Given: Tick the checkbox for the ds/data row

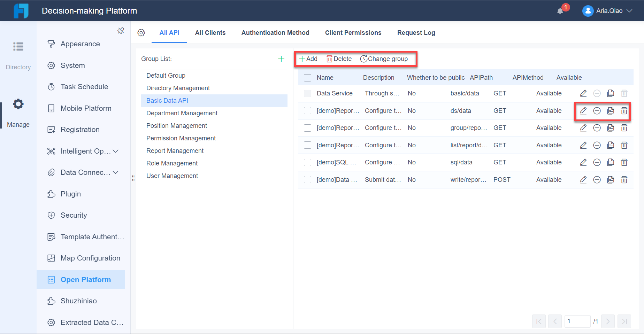Looking at the screenshot, I should 307,111.
